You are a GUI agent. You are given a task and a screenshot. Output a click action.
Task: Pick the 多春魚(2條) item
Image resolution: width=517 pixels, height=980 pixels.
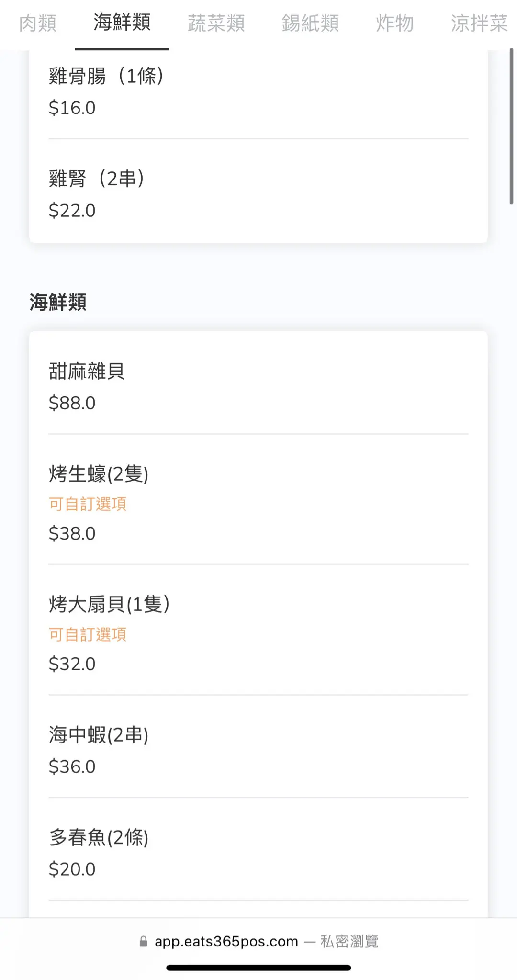pyautogui.click(x=258, y=852)
